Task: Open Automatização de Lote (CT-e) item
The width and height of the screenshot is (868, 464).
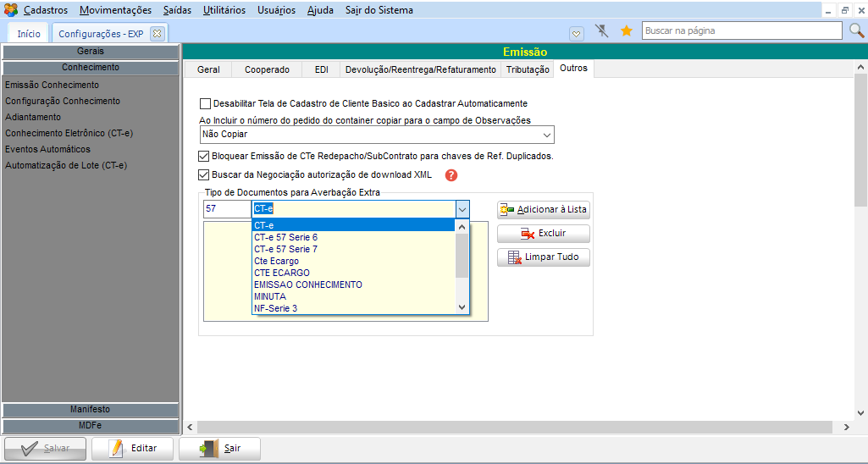Action: click(66, 165)
